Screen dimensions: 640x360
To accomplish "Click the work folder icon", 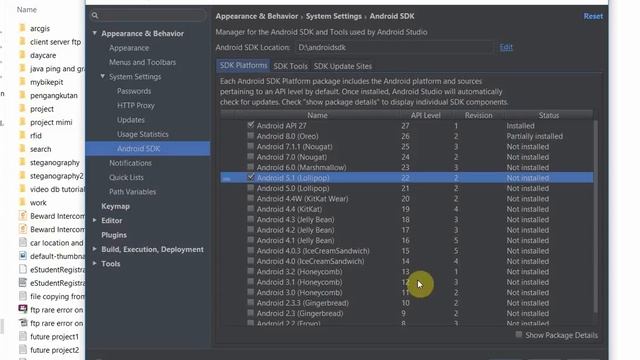I will pyautogui.click(x=23, y=202).
